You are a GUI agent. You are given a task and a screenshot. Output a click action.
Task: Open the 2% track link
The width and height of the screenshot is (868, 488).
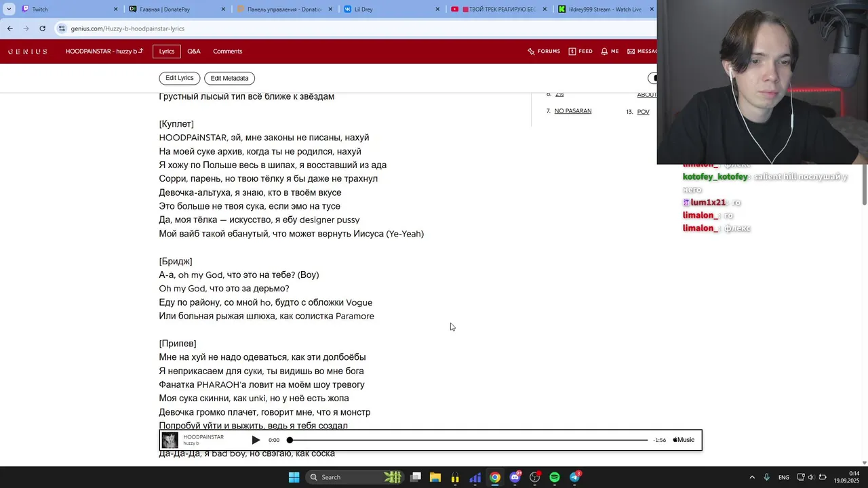[559, 95]
